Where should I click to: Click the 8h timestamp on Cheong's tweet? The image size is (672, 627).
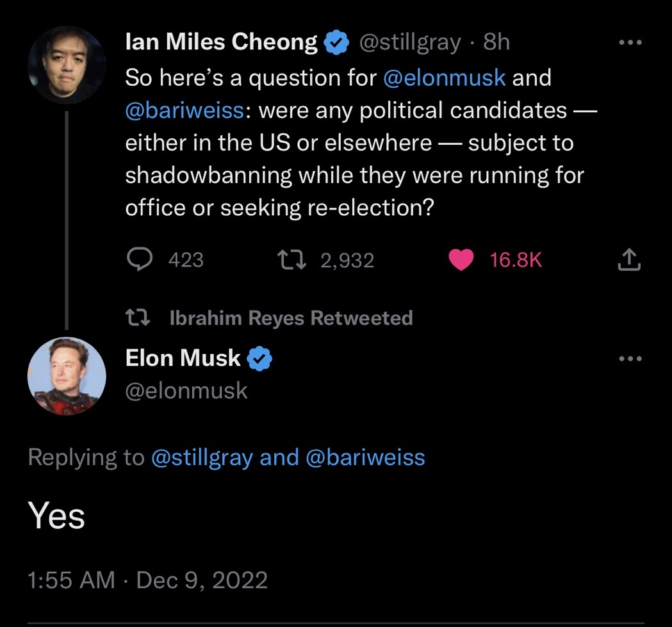[496, 43]
